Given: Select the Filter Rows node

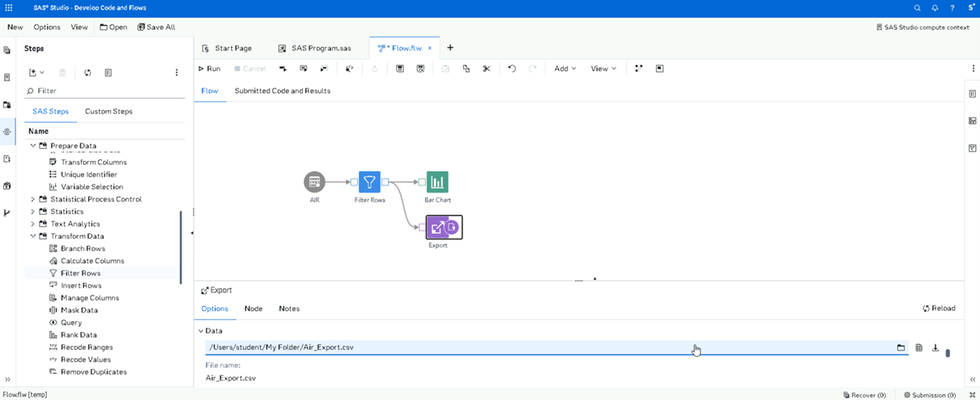Looking at the screenshot, I should coord(369,182).
